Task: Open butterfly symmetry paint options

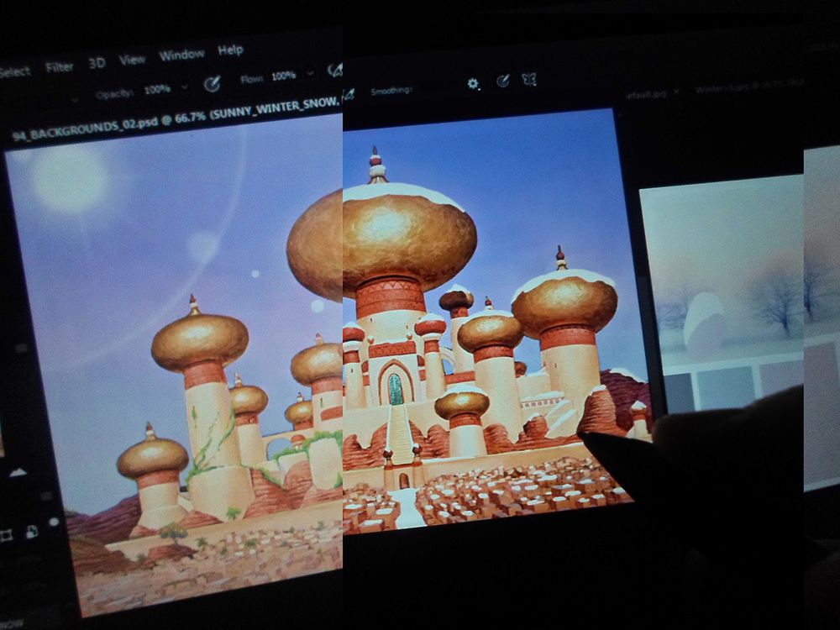Action: click(x=529, y=80)
